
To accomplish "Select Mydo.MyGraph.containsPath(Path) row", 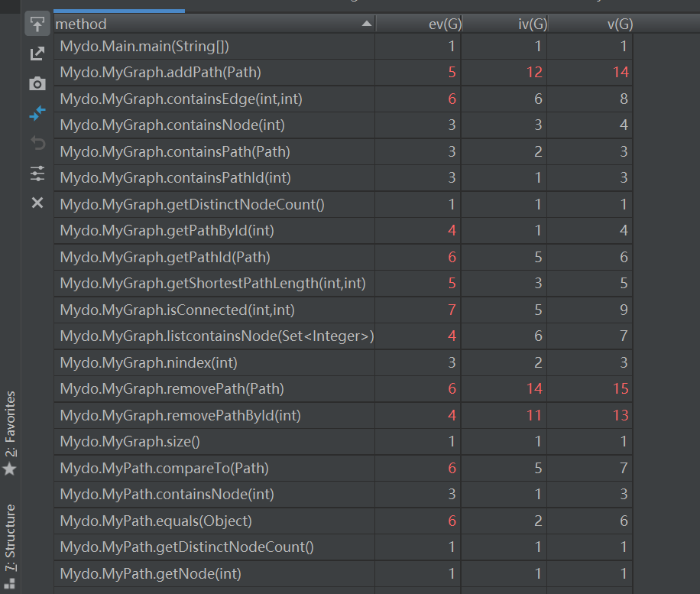I will 343,151.
